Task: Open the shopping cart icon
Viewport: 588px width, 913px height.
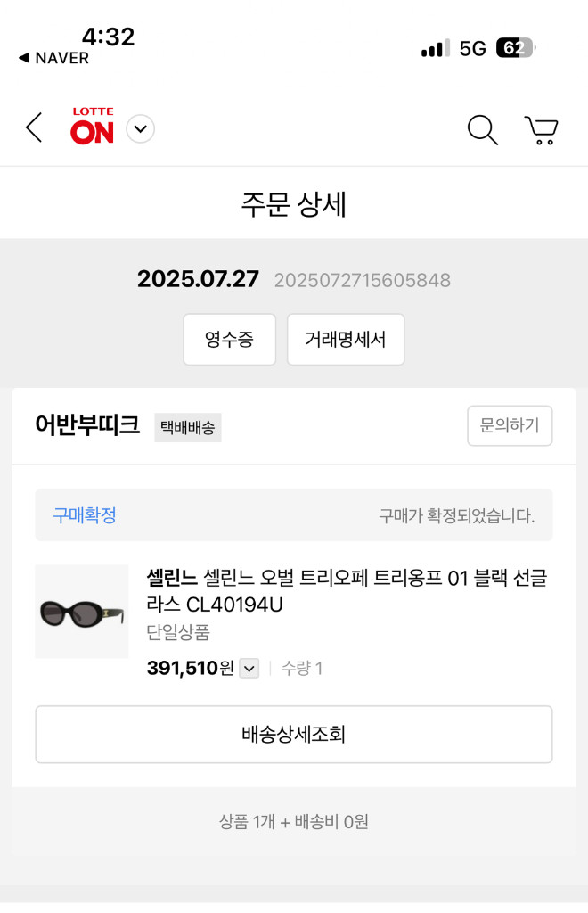Action: point(542,129)
